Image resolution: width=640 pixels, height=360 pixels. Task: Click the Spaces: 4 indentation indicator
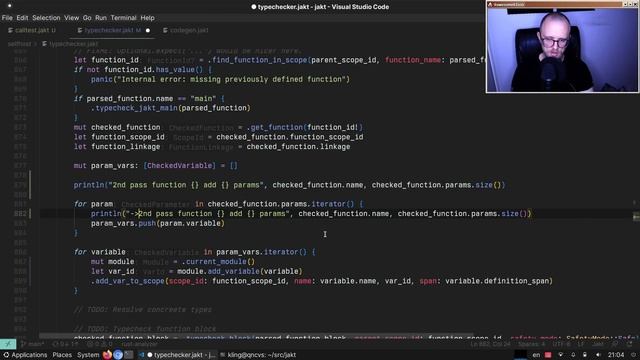coord(531,344)
